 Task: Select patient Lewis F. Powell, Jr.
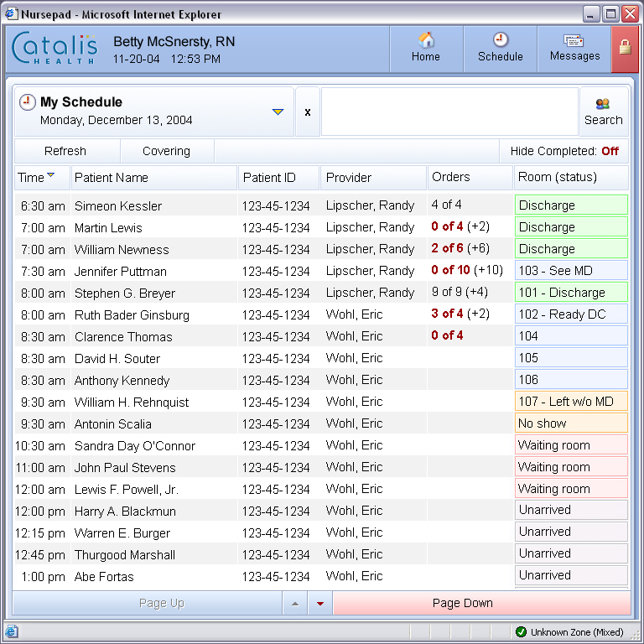coord(126,489)
